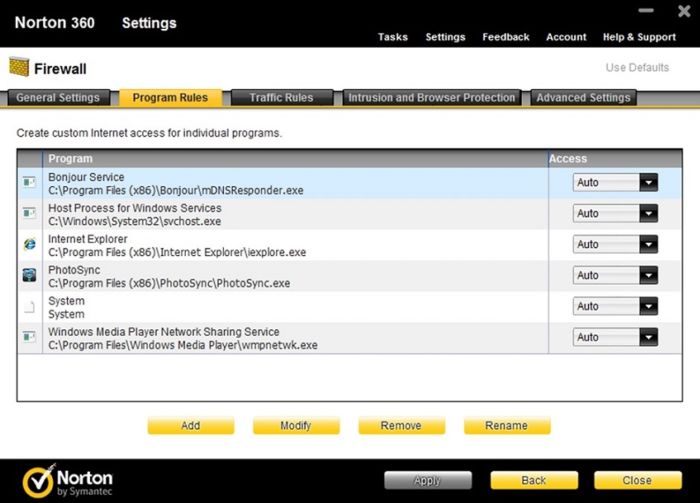Click the yellow Close button
The image size is (700, 503).
[638, 480]
